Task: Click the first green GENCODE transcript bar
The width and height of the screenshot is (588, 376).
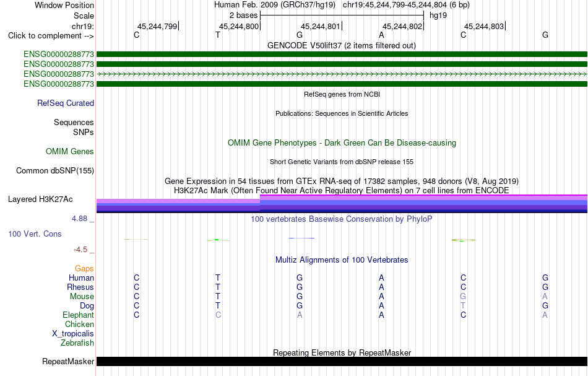Action: [x=342, y=54]
